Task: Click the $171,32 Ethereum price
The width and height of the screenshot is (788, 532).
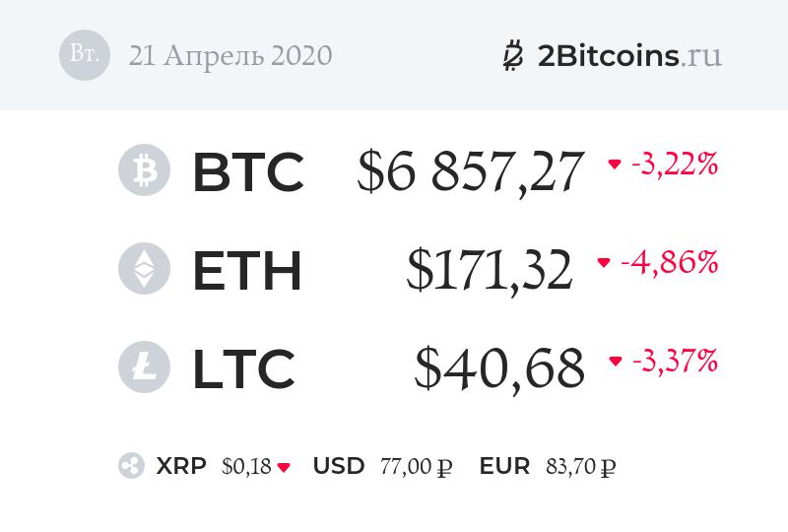Action: [490, 270]
